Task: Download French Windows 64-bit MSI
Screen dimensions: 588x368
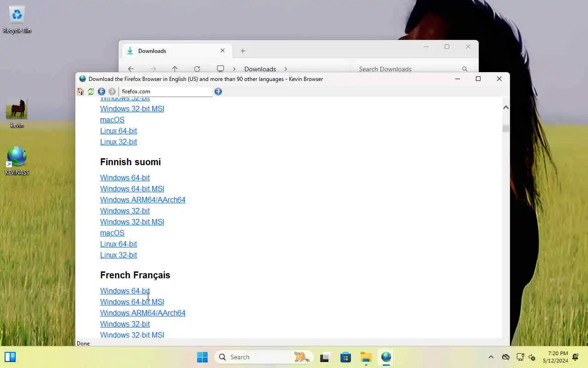Action: [132, 302]
